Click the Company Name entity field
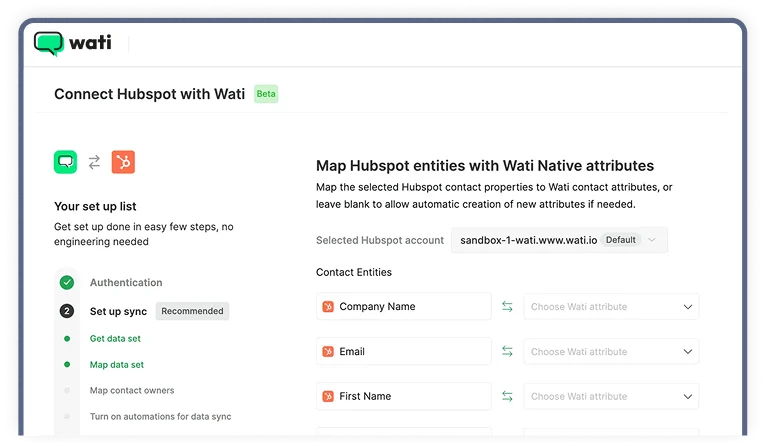This screenshot has width=765, height=443. (403, 307)
